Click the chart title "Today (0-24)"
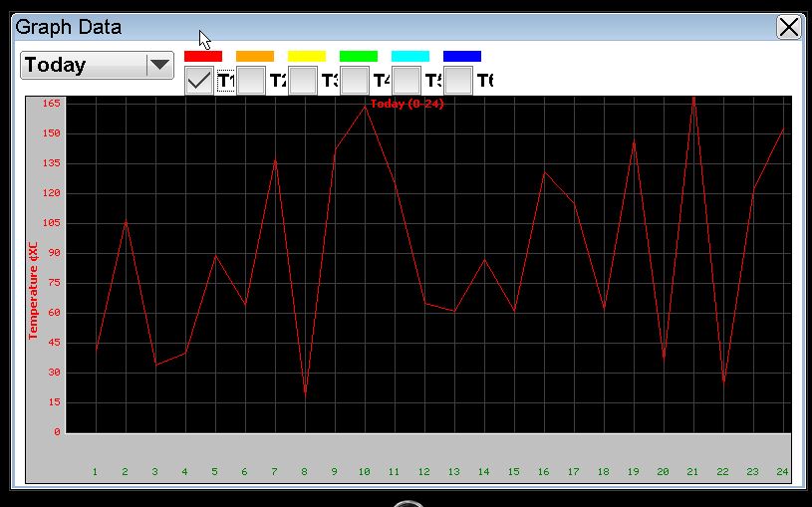The height and width of the screenshot is (507, 812). coord(407,104)
